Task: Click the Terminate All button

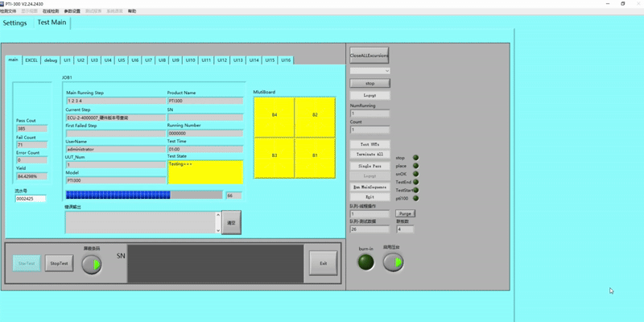Action: tap(369, 154)
